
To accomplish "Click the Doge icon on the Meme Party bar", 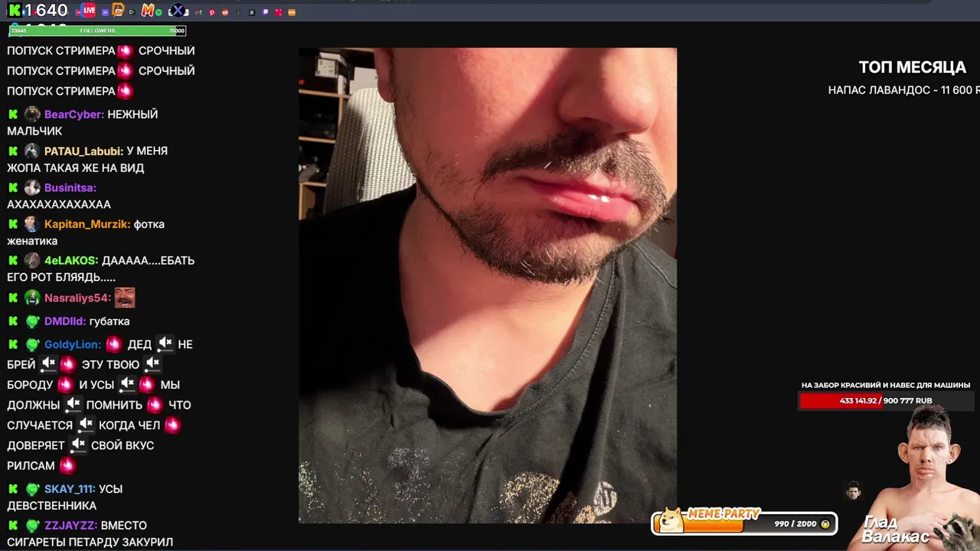I will (671, 520).
